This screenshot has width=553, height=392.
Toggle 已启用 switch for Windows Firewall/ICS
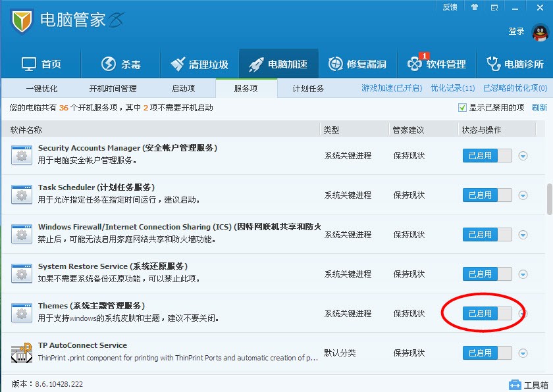[487, 234]
